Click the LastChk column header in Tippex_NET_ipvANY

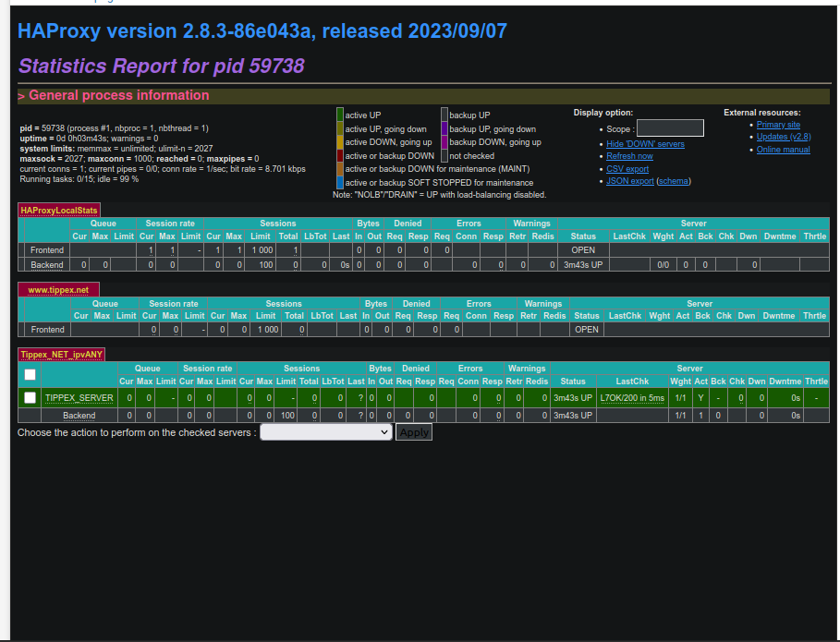click(x=632, y=382)
